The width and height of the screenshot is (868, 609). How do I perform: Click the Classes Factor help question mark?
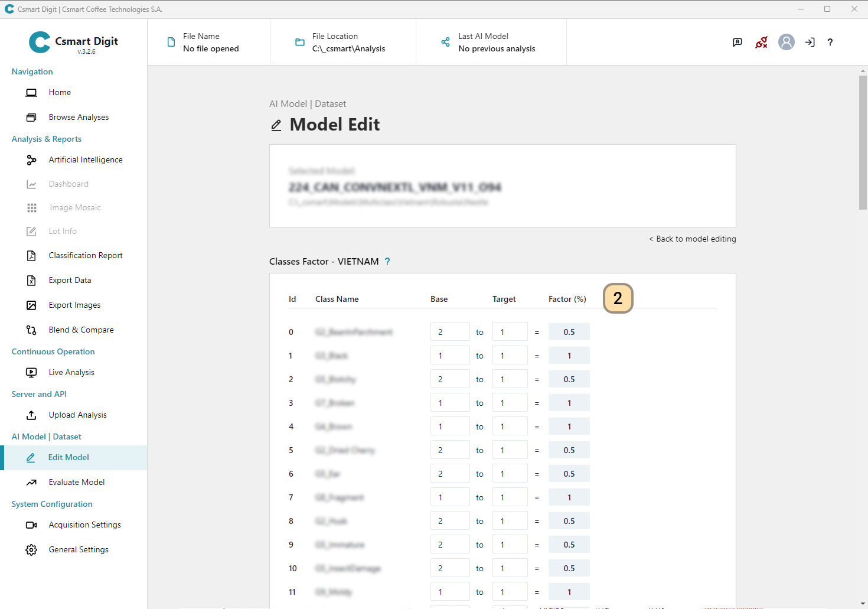pyautogui.click(x=387, y=261)
